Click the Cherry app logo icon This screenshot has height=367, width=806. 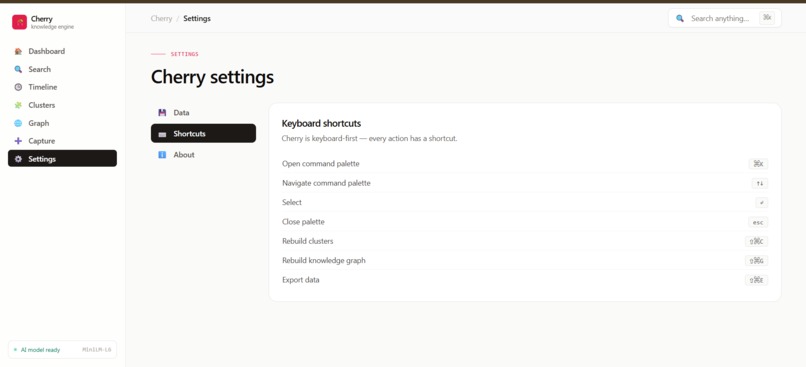coord(20,22)
